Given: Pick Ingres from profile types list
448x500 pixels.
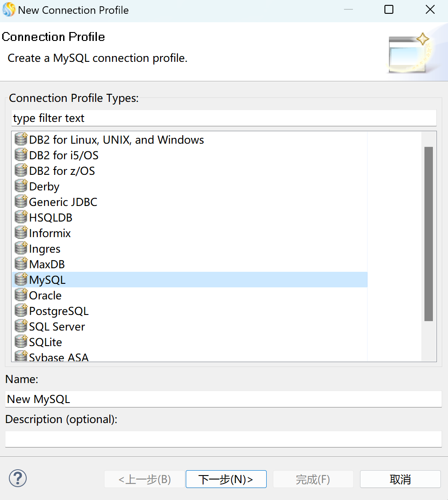Looking at the screenshot, I should point(44,249).
